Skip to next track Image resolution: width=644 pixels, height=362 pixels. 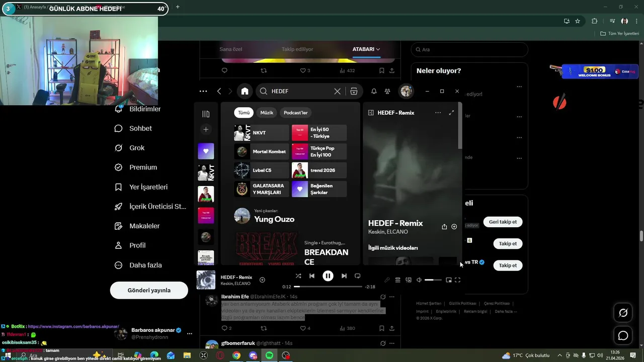[x=344, y=276]
